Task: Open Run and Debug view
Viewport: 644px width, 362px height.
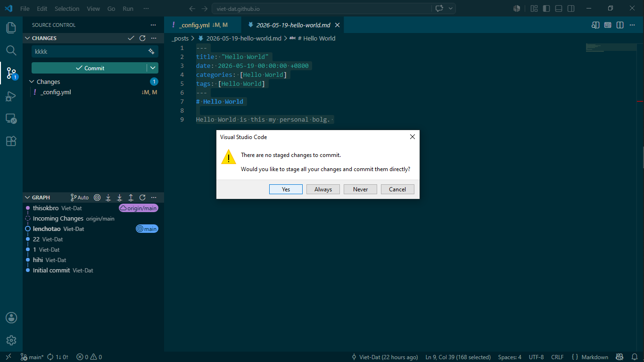Action: 11,96
